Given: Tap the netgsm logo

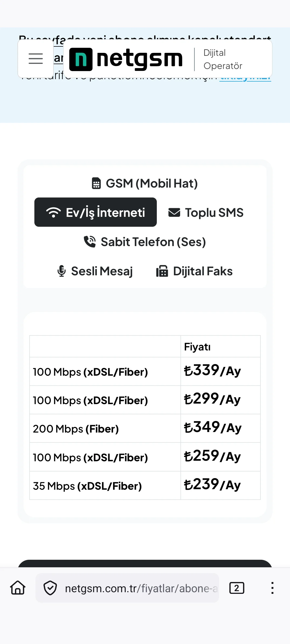Looking at the screenshot, I should tap(126, 59).
